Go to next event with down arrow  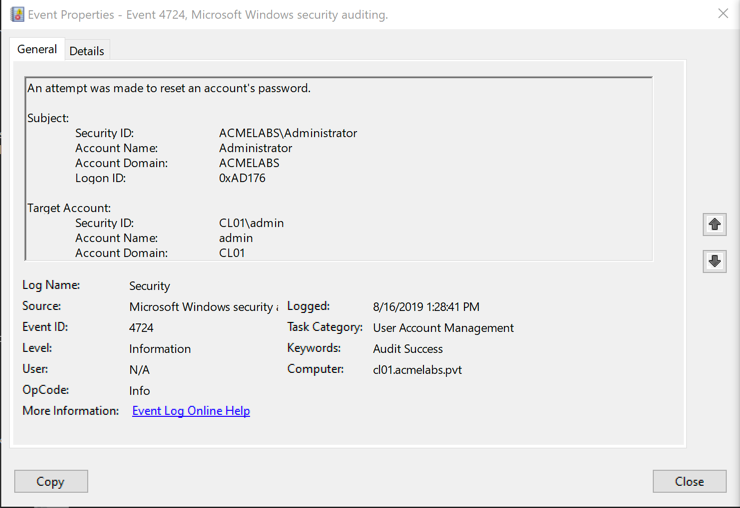[x=714, y=262]
